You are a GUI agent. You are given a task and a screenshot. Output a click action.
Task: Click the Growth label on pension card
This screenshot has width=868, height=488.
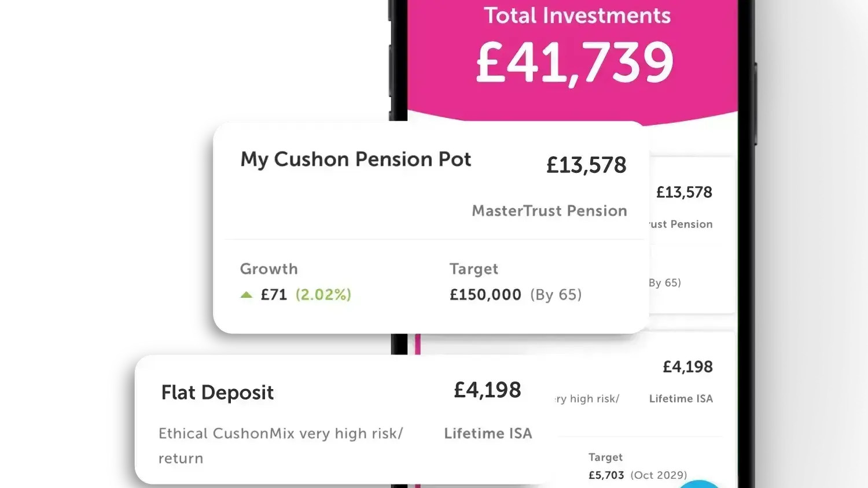pyautogui.click(x=269, y=269)
